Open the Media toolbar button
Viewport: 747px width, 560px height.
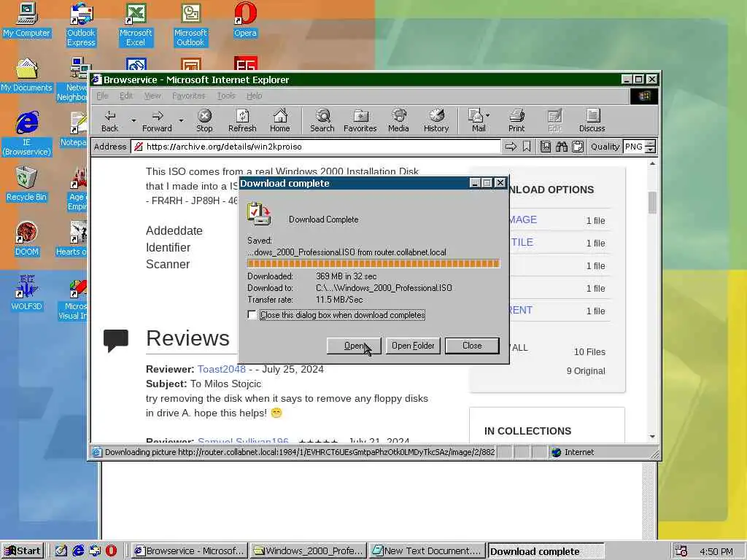pos(398,120)
